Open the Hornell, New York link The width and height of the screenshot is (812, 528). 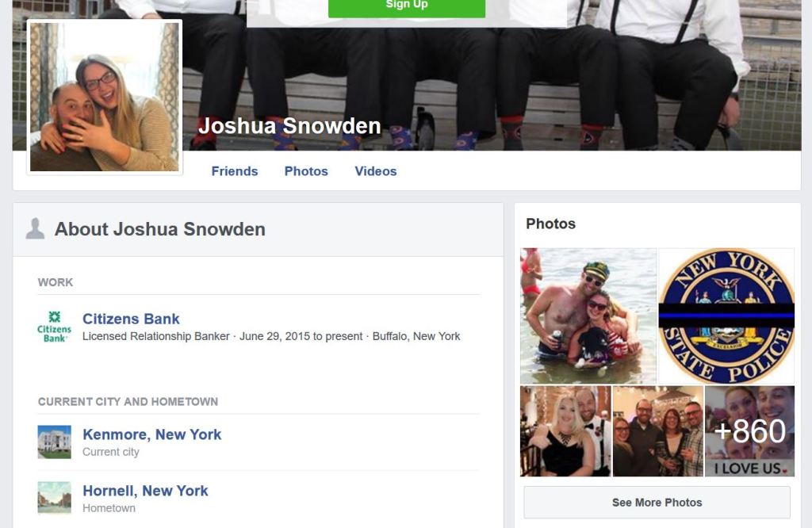coord(146,491)
